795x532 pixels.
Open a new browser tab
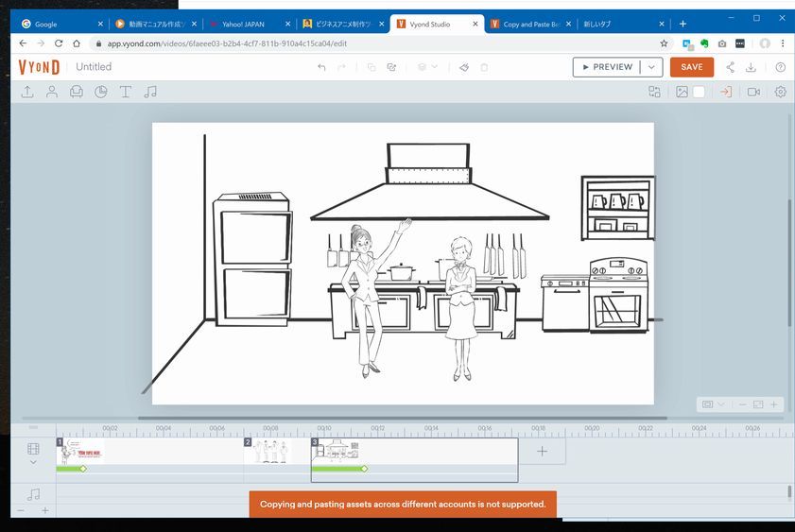(x=683, y=24)
